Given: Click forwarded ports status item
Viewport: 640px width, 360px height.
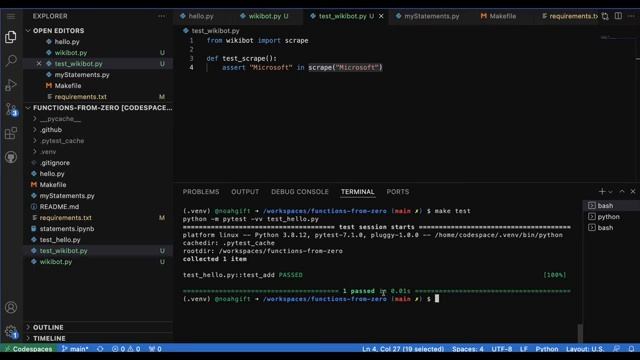Looking at the screenshot, I should [x=155, y=349].
